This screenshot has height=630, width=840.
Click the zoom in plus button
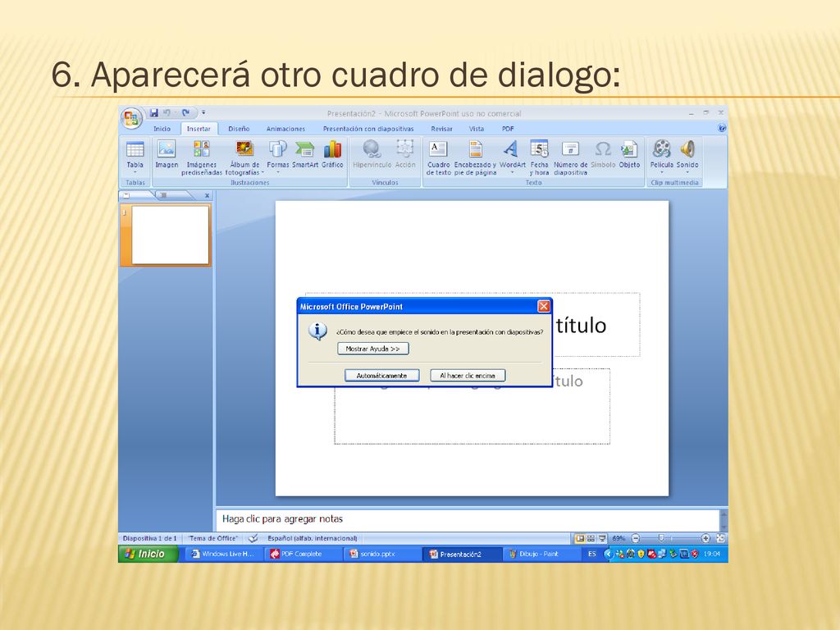[x=705, y=538]
